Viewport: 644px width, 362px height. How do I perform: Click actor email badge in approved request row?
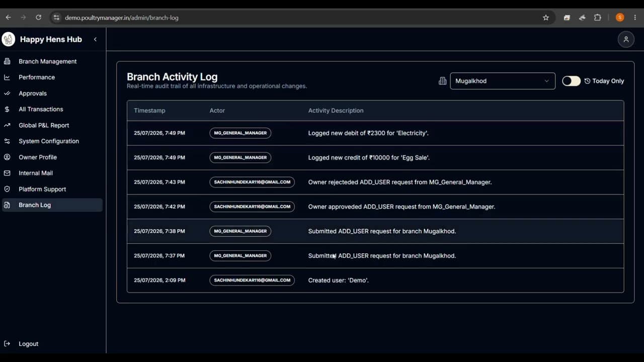[252, 207]
